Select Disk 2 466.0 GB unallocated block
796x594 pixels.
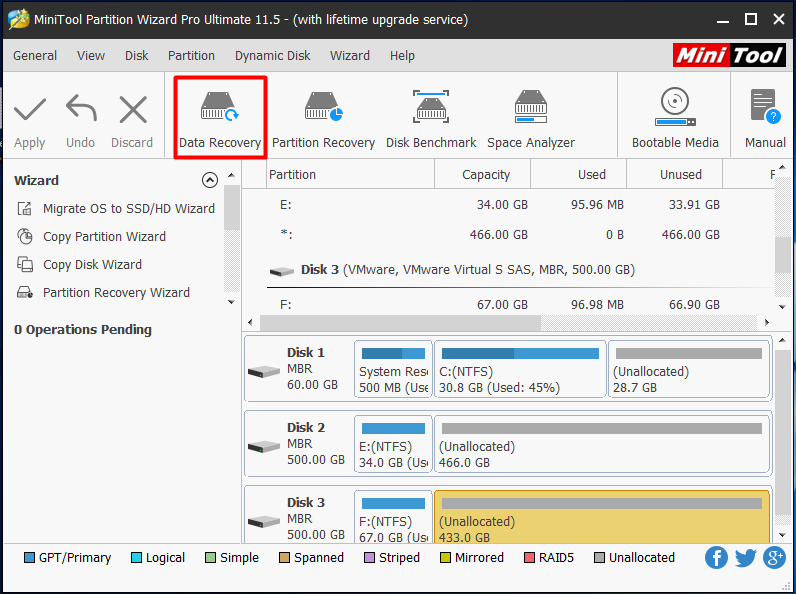pos(602,444)
